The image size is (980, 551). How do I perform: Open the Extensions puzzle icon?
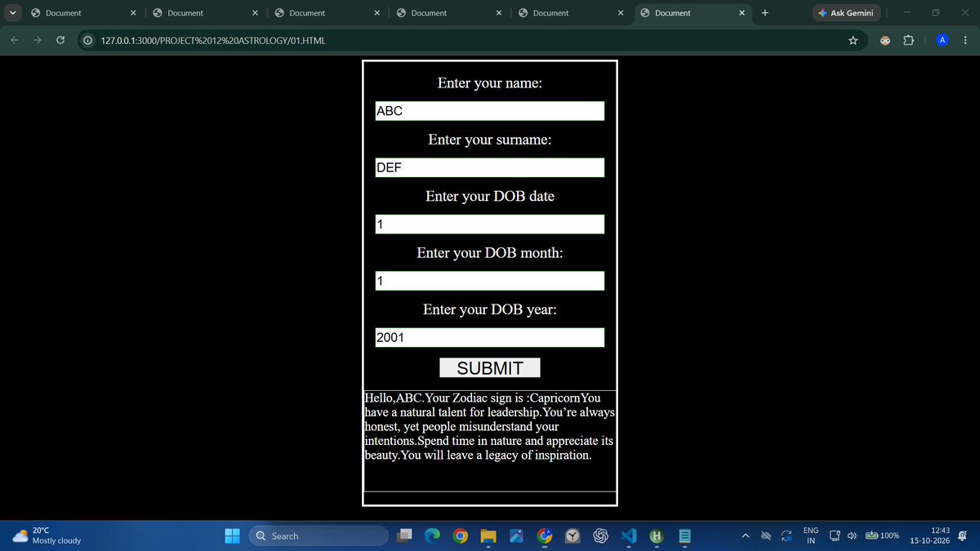coord(908,41)
